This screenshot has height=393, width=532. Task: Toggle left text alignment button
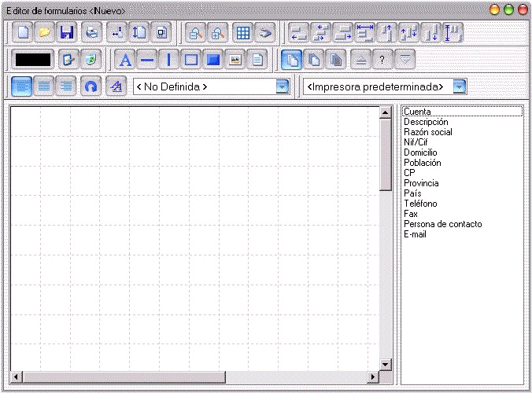tap(22, 86)
